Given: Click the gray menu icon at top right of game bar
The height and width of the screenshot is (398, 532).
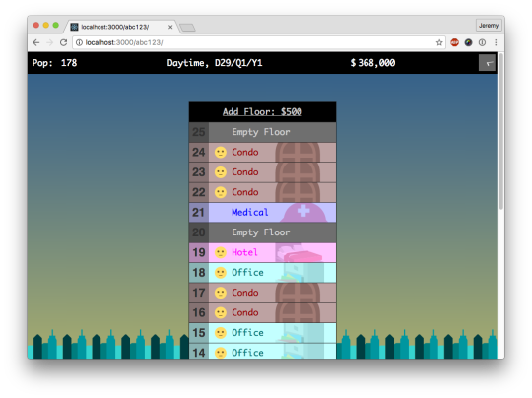Looking at the screenshot, I should 487,63.
